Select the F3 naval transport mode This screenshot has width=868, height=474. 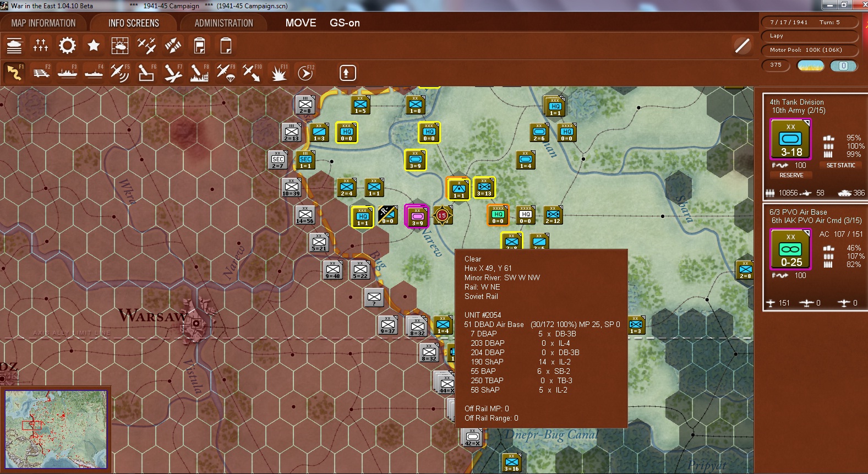coord(67,73)
